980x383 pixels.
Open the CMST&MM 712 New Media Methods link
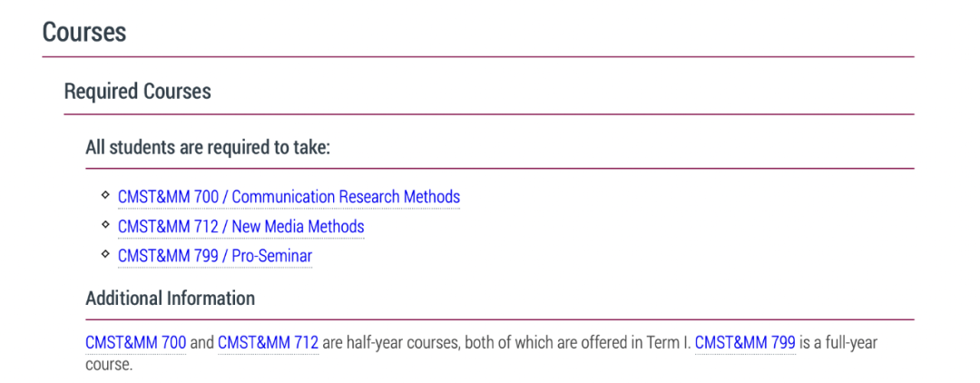[x=240, y=226]
